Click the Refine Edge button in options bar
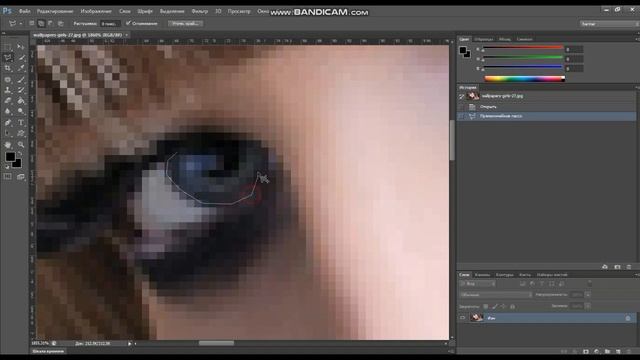Viewport: 640px width, 360px height. pyautogui.click(x=186, y=23)
